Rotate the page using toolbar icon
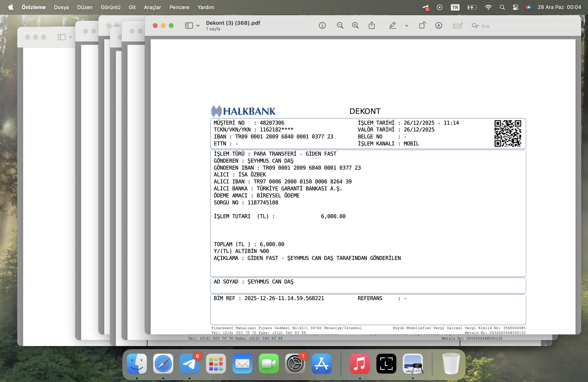The height and width of the screenshot is (382, 588). 422,25
